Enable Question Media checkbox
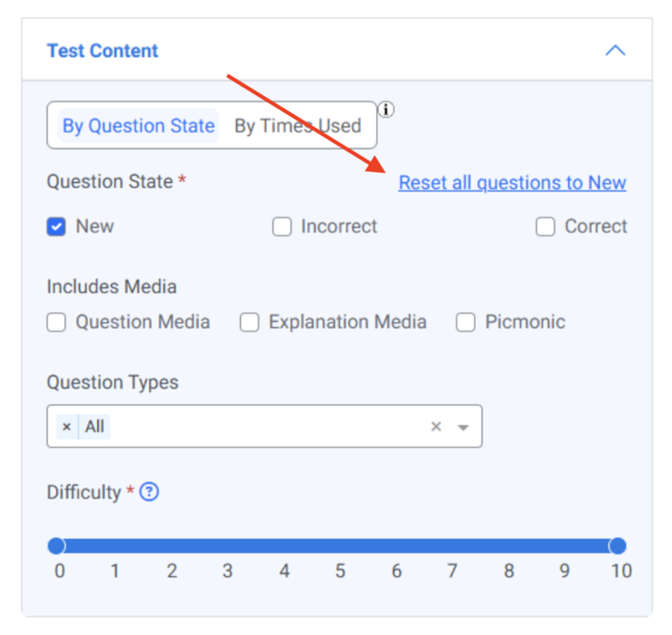The height and width of the screenshot is (635, 672). 57,322
